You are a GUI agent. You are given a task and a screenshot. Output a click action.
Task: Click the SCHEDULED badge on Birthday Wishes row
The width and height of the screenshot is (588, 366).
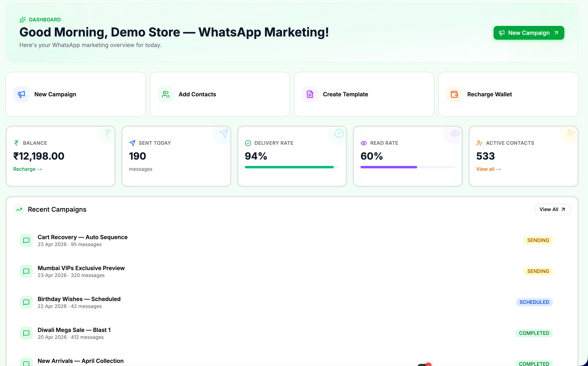pos(534,302)
